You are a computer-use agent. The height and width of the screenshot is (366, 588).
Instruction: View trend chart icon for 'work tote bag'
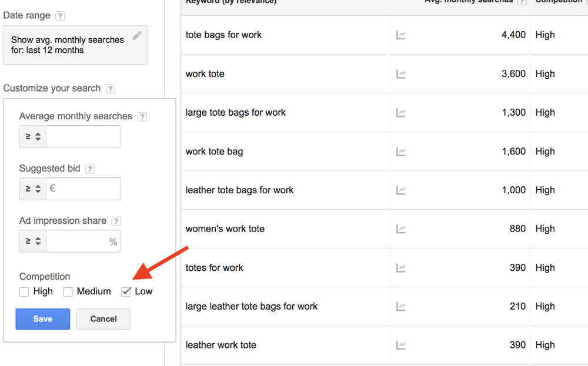[x=401, y=152]
